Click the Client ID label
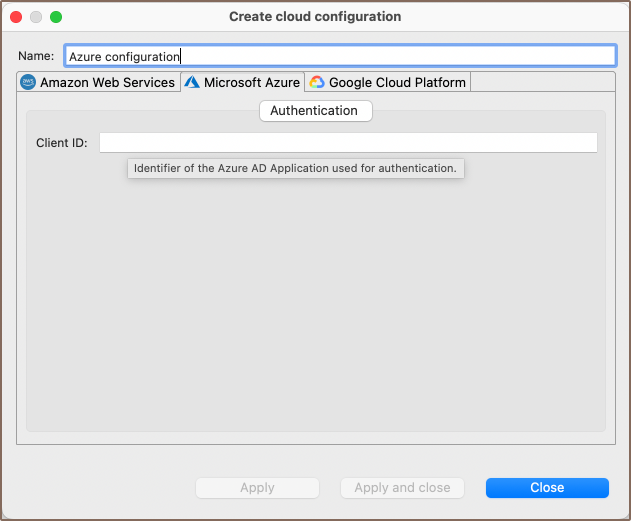The height and width of the screenshot is (521, 631). pyautogui.click(x=62, y=143)
